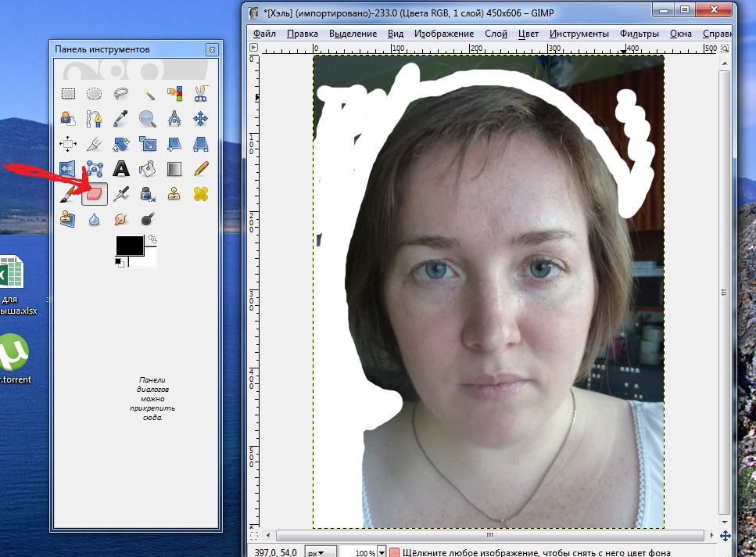Screen dimensions: 756x557
Task: Reset colors to default black and white
Action: point(119,263)
